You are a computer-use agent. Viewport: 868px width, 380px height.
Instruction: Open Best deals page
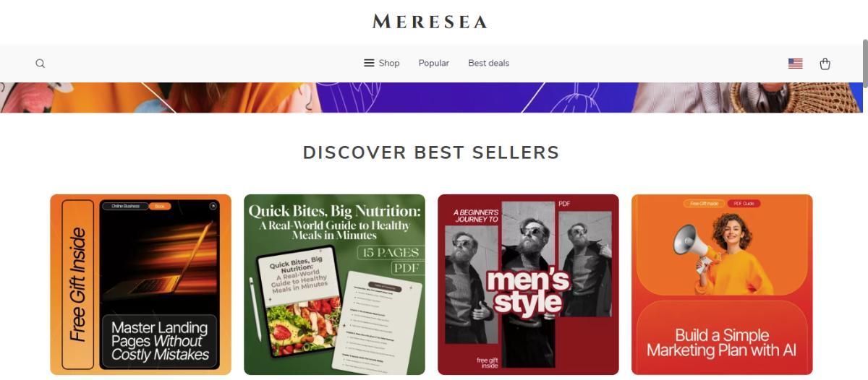click(x=489, y=63)
